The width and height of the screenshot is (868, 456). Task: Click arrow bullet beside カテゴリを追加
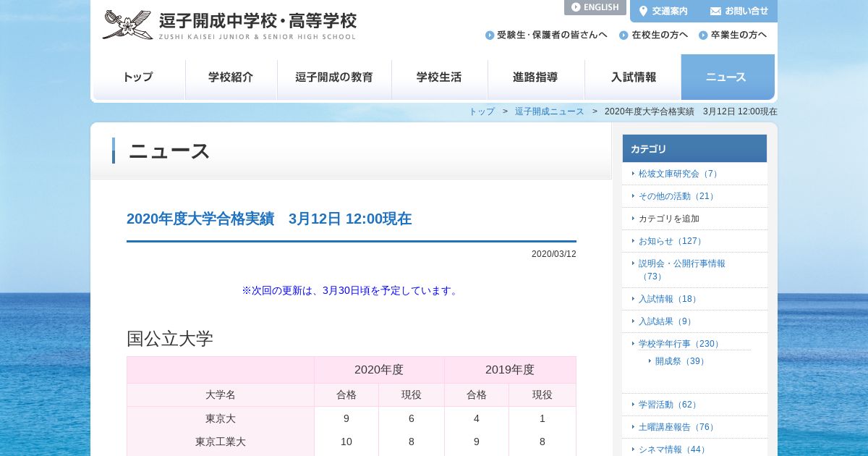point(633,219)
